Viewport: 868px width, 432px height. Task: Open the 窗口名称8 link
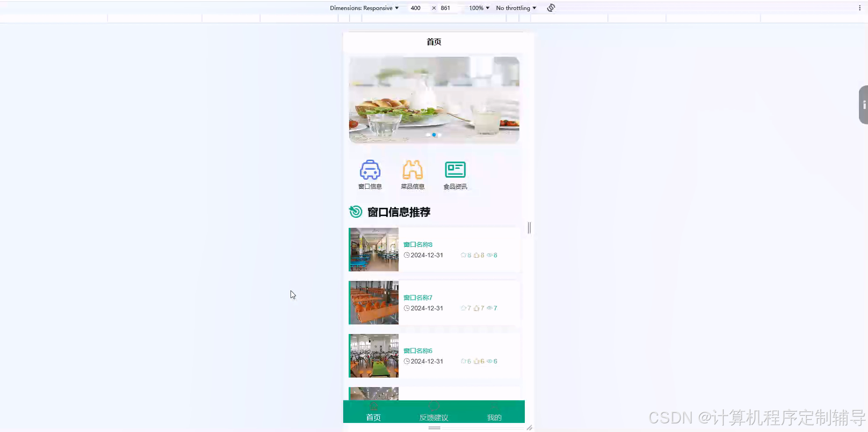(x=417, y=244)
